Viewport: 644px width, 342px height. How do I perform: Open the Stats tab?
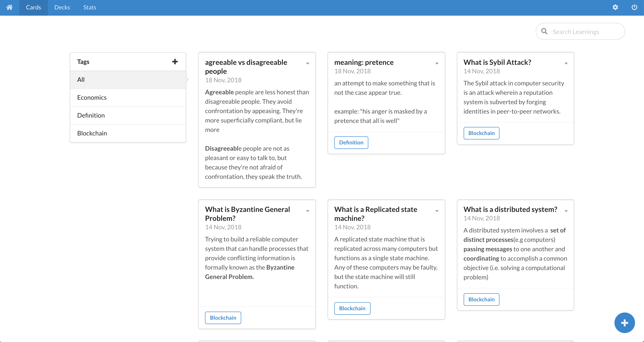tap(90, 7)
